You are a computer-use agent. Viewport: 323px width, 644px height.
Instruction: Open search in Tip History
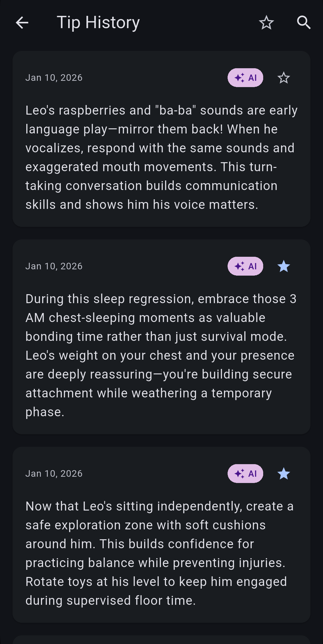[304, 23]
